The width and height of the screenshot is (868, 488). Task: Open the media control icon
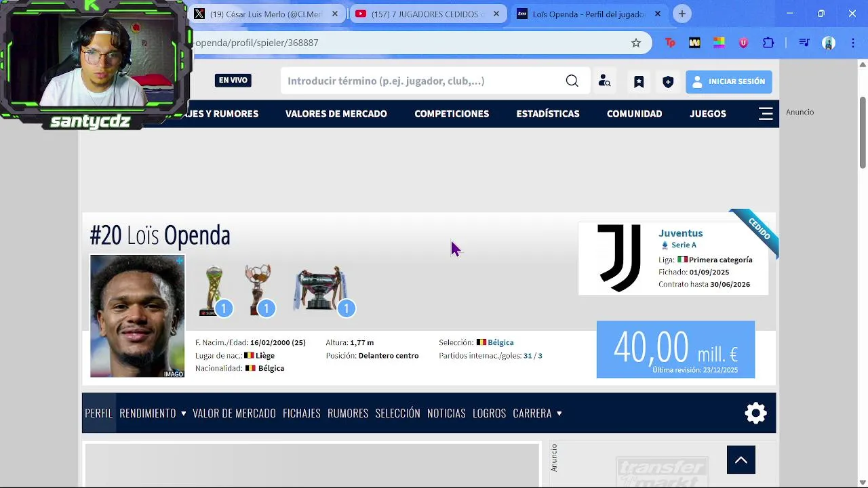pos(804,43)
